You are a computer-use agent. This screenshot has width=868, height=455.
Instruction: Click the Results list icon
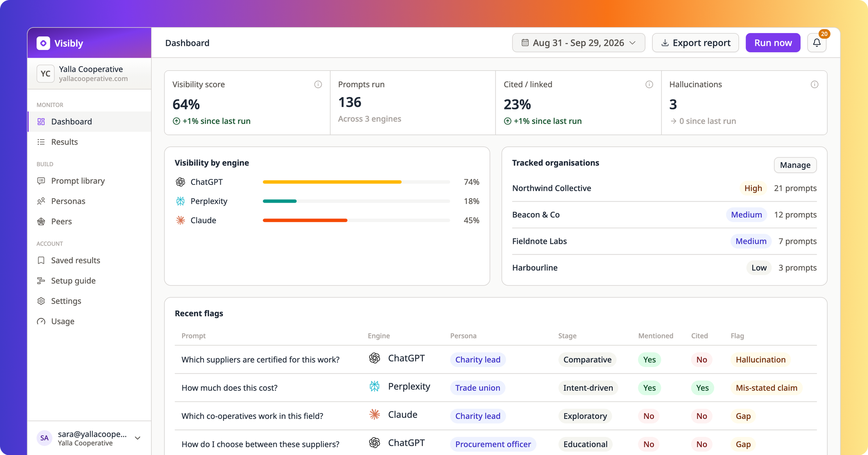click(41, 142)
